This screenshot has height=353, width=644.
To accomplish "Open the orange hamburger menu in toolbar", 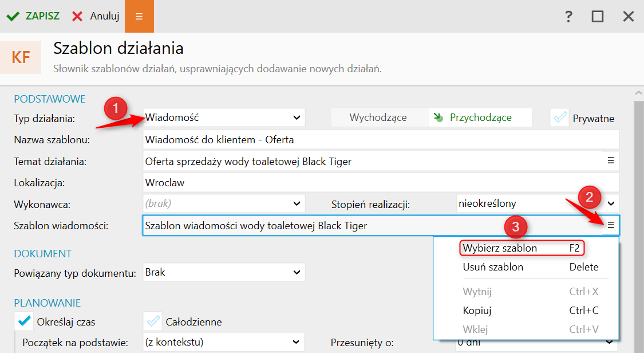I will coord(139,17).
